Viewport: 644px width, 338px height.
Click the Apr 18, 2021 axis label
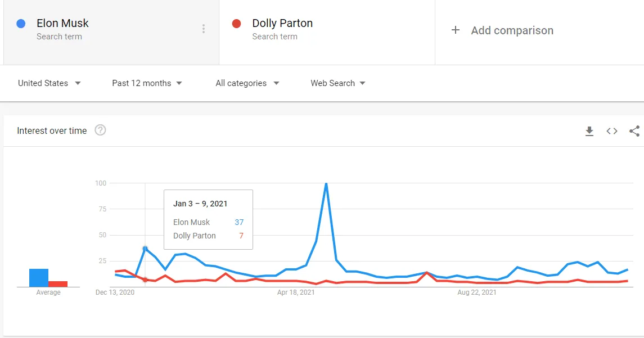click(x=296, y=292)
